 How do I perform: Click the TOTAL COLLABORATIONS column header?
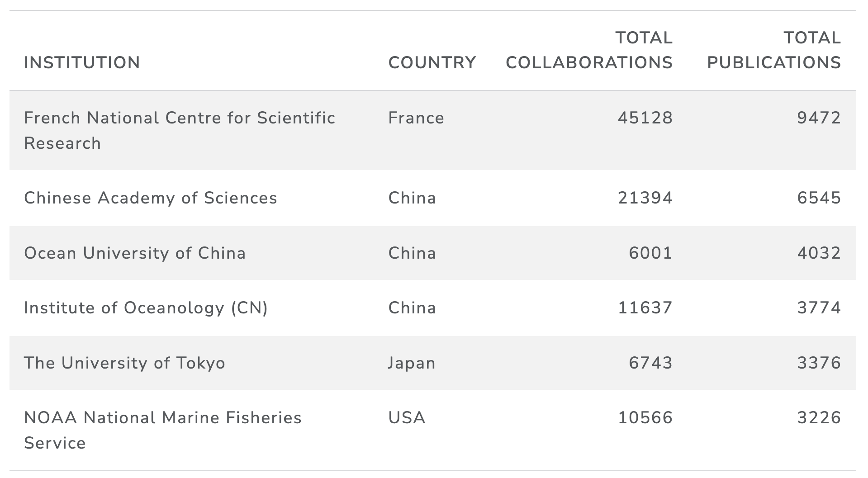pyautogui.click(x=589, y=50)
